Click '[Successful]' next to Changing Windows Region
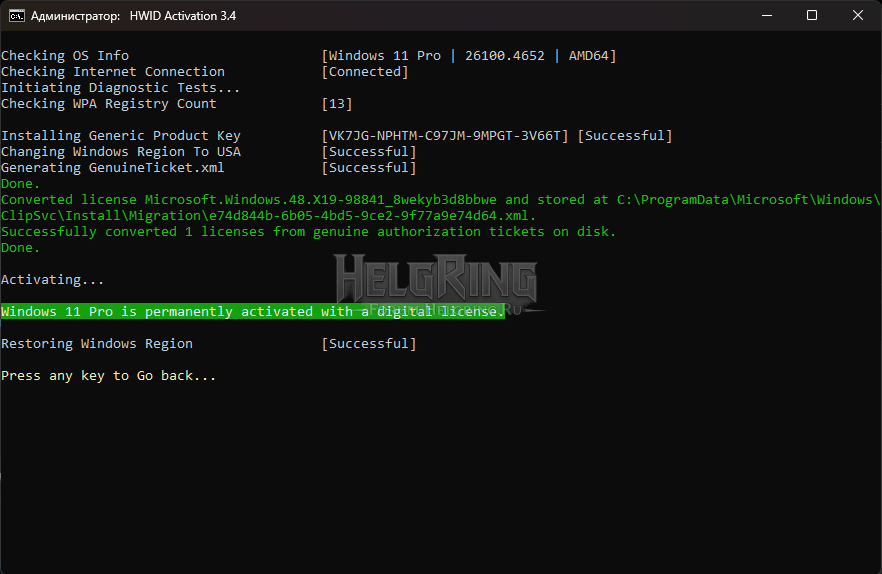Screen dimensions: 882x574 [368, 152]
